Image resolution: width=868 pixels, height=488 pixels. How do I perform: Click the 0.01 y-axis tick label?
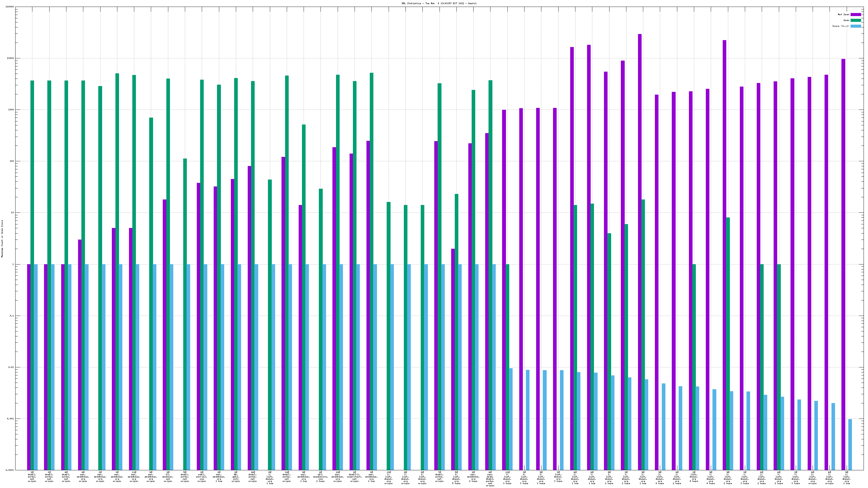(11, 367)
